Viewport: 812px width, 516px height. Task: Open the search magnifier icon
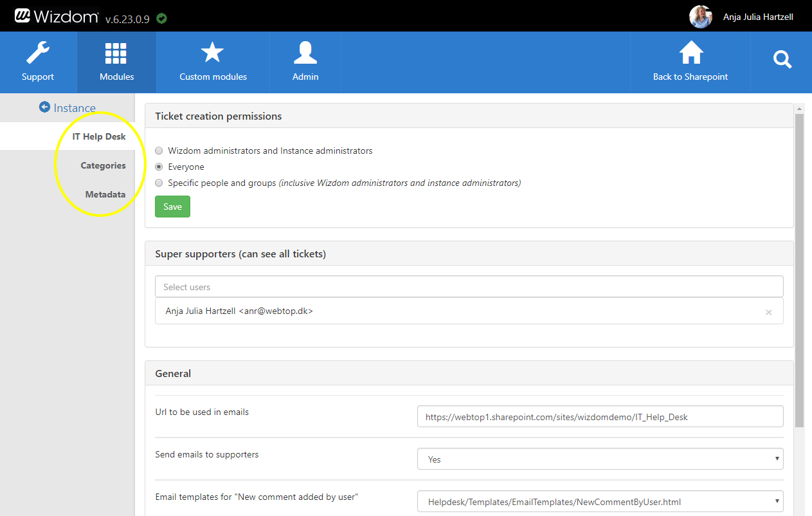point(782,60)
